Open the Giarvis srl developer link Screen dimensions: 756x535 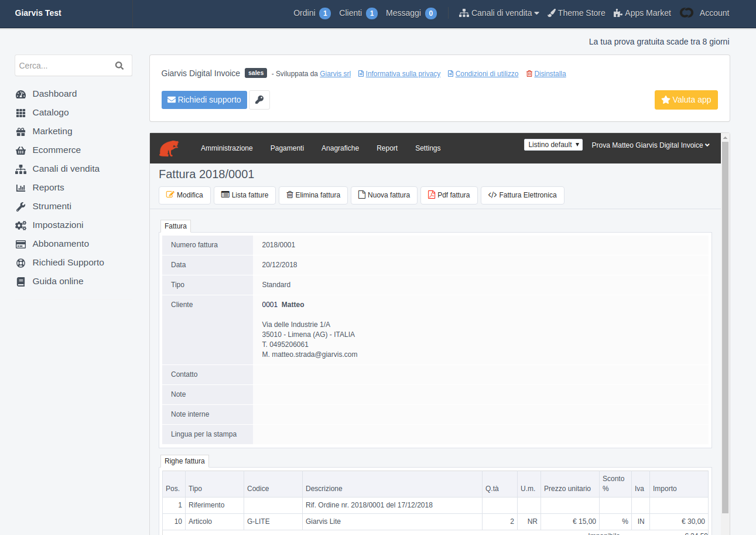335,74
